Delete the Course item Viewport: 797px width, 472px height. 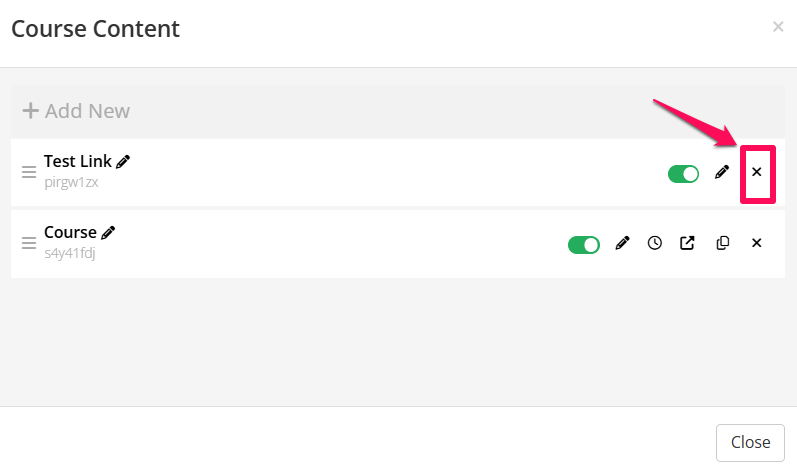tap(757, 243)
